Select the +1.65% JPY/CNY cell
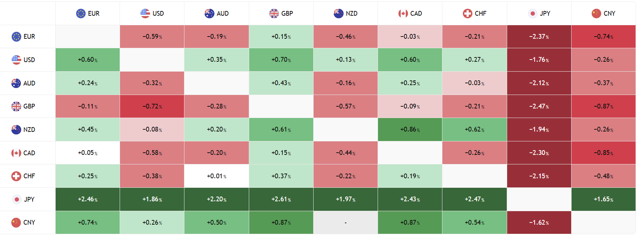This screenshot has width=644, height=236. pos(603,199)
